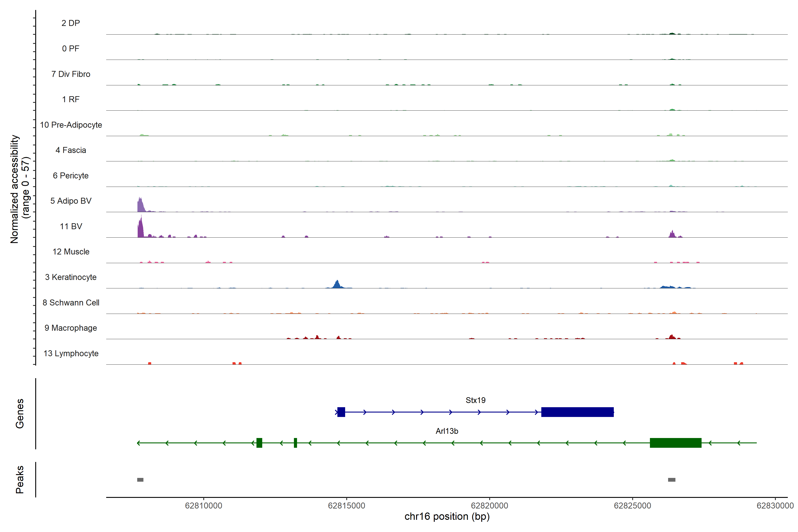Click the Stx19 gene label
798x532 pixels.
pyautogui.click(x=475, y=400)
